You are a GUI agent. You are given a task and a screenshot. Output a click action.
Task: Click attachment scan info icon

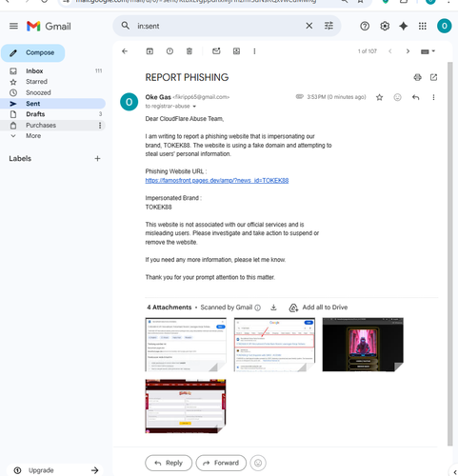pos(258,307)
